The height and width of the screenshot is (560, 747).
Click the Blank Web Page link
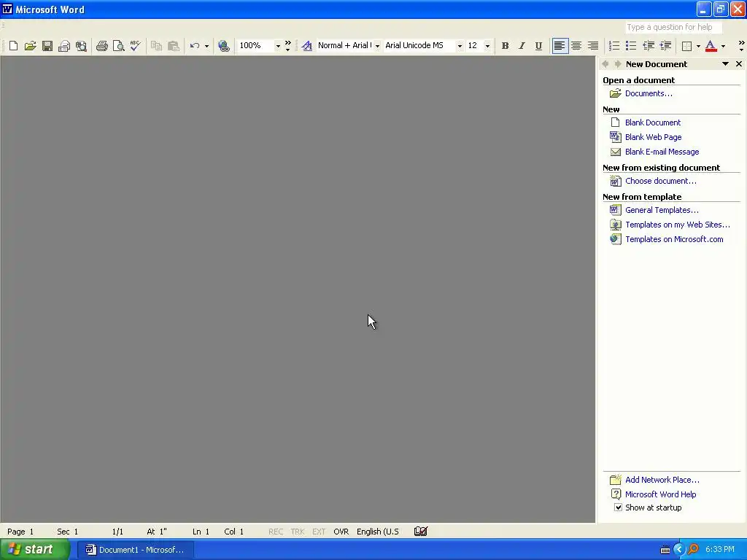coord(653,137)
